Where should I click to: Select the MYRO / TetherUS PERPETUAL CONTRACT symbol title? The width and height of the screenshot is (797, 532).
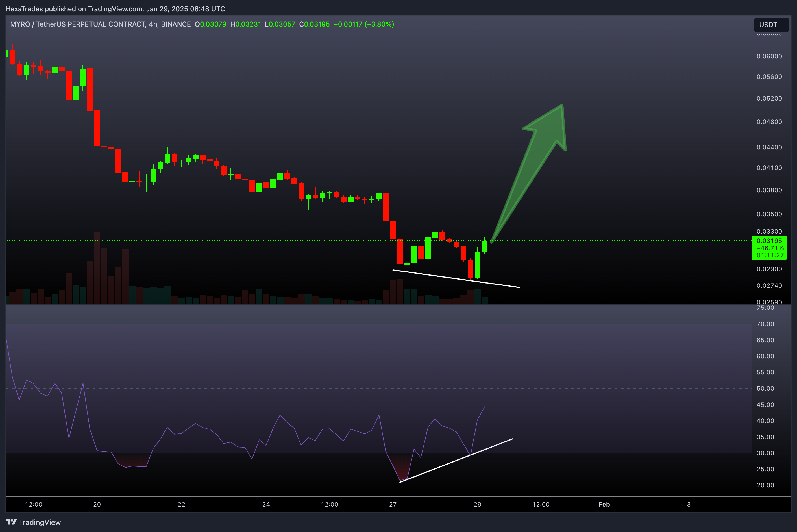coord(101,24)
